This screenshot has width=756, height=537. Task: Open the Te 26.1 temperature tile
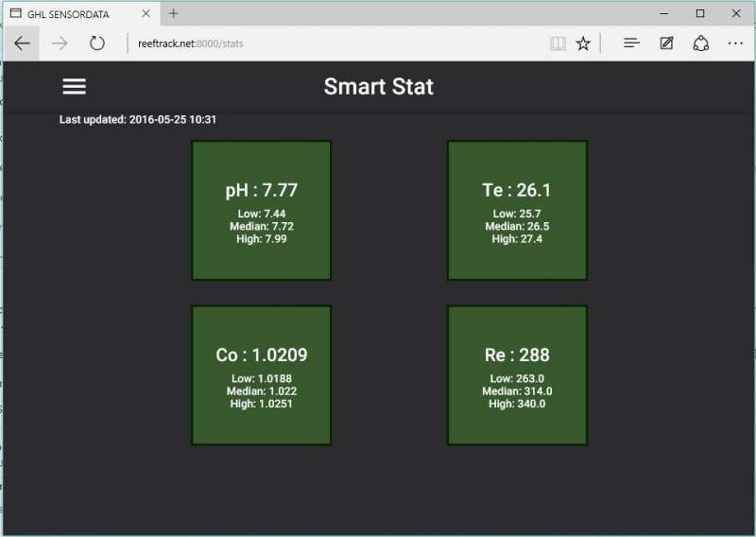pos(517,210)
